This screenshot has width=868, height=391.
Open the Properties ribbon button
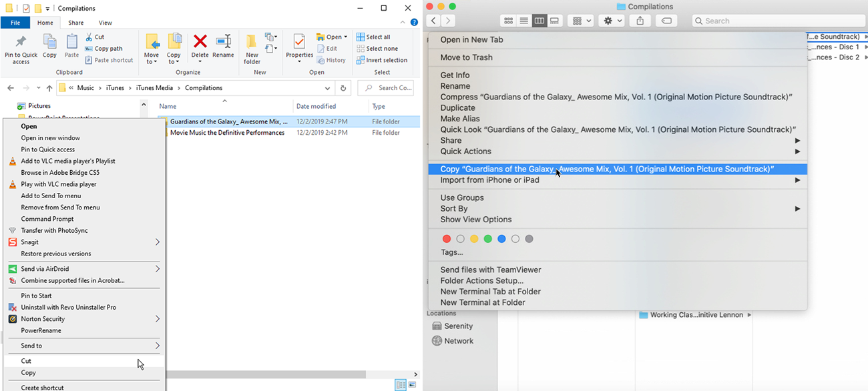point(299,48)
